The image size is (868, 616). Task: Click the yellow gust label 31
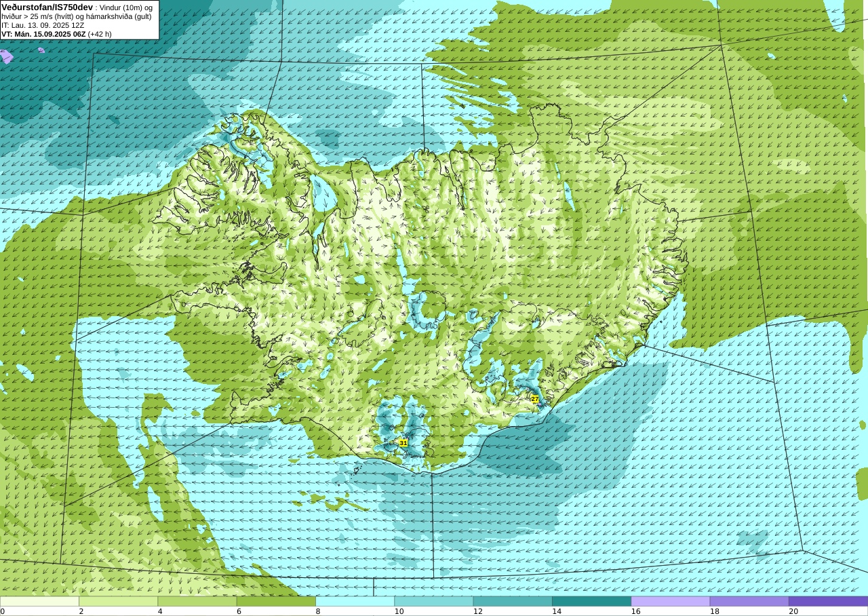tap(403, 442)
